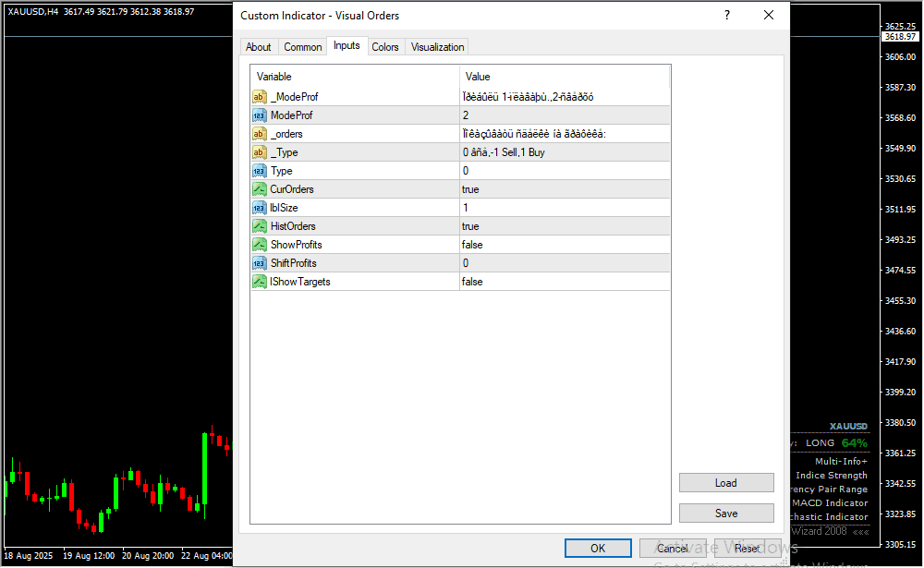Click the integer icon beside ShiftProfits
The width and height of the screenshot is (924, 568).
(x=260, y=263)
